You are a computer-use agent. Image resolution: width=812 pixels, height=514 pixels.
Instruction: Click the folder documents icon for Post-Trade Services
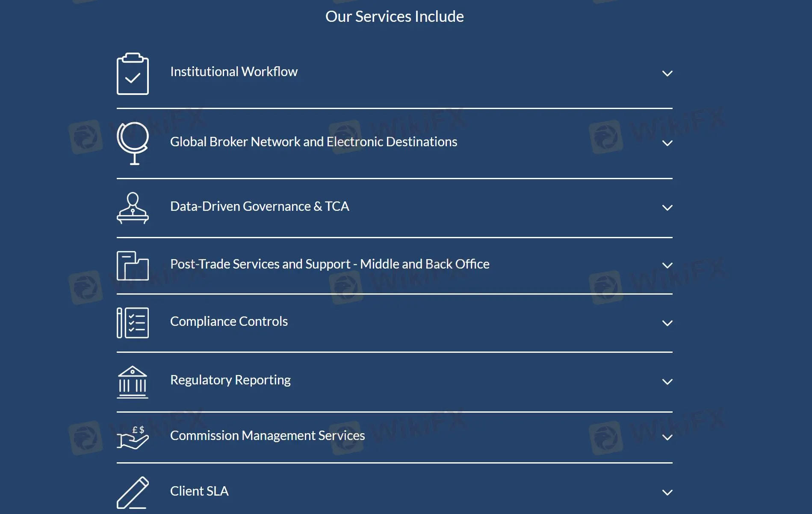point(133,266)
